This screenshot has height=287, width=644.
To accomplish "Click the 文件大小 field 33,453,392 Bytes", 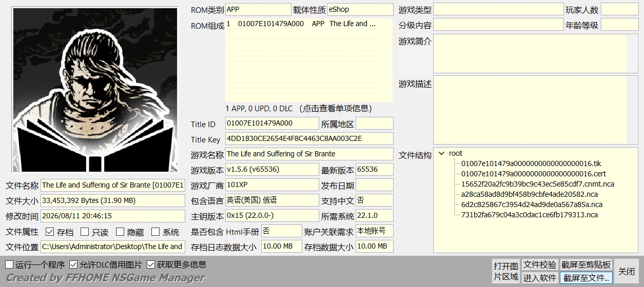I will (x=113, y=200).
